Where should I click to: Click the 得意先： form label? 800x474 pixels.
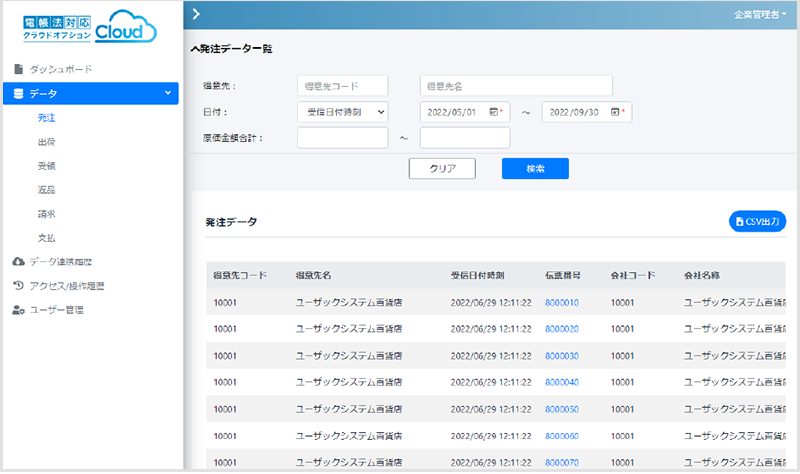(219, 86)
